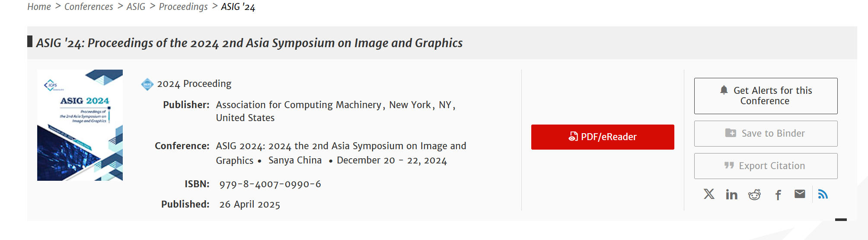Click ASIG '24 current breadcrumb
Viewport: 868px width, 240px height.
[x=238, y=7]
